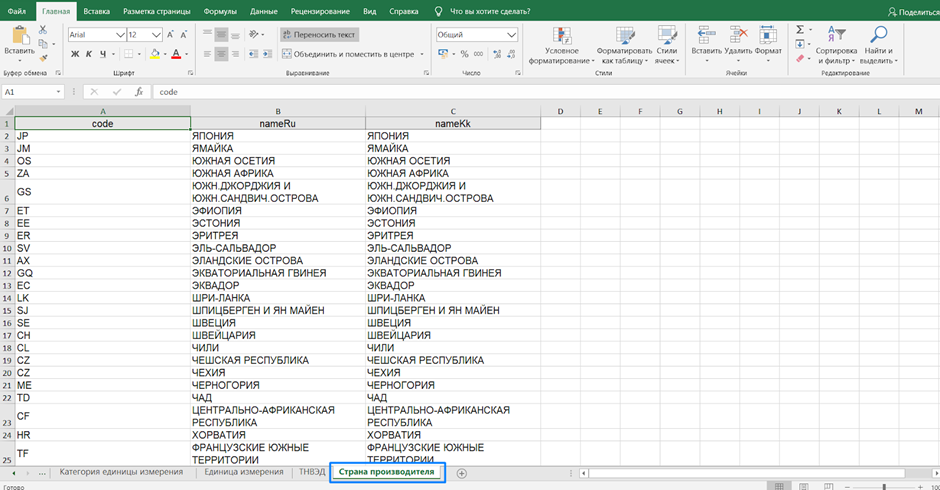Click the insert function fx icon
Viewport: 940px width, 490px height.
(138, 92)
